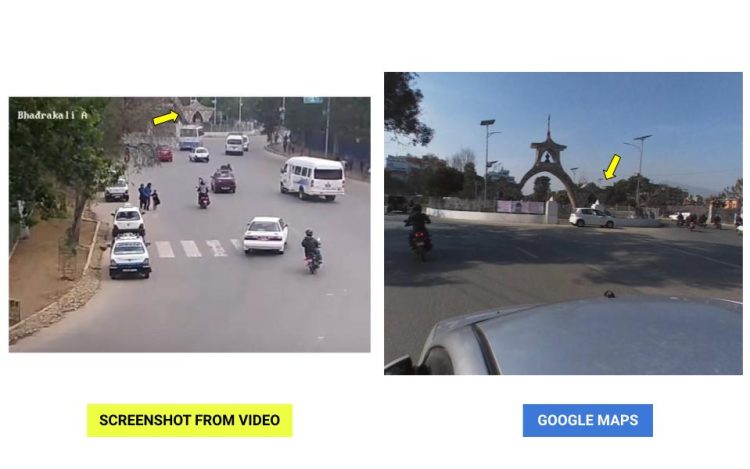Click the white van in the video screenshot

click(312, 178)
